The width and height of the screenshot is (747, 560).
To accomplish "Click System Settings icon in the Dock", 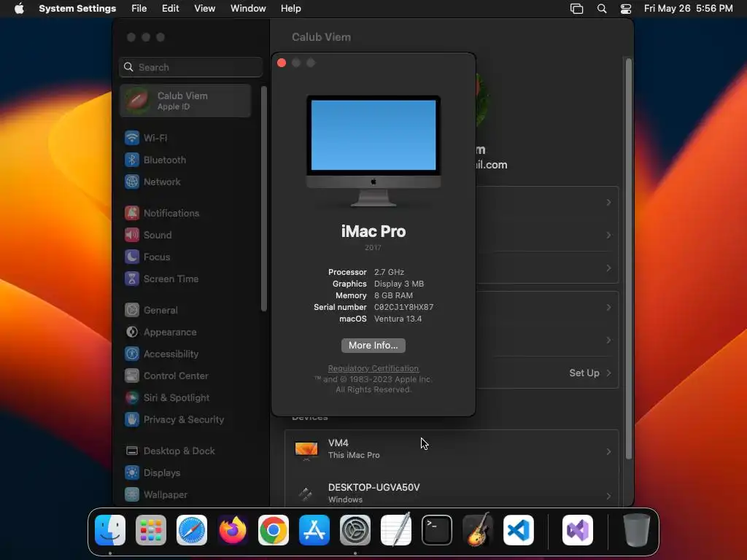I will click(x=355, y=530).
